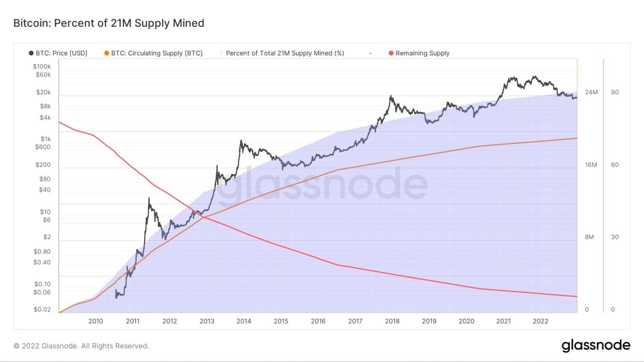
Task: Click the $0.02 price axis label
Action: tap(42, 310)
